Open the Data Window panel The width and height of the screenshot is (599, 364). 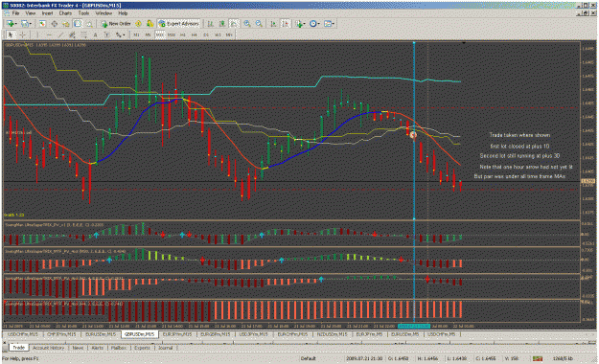point(55,24)
